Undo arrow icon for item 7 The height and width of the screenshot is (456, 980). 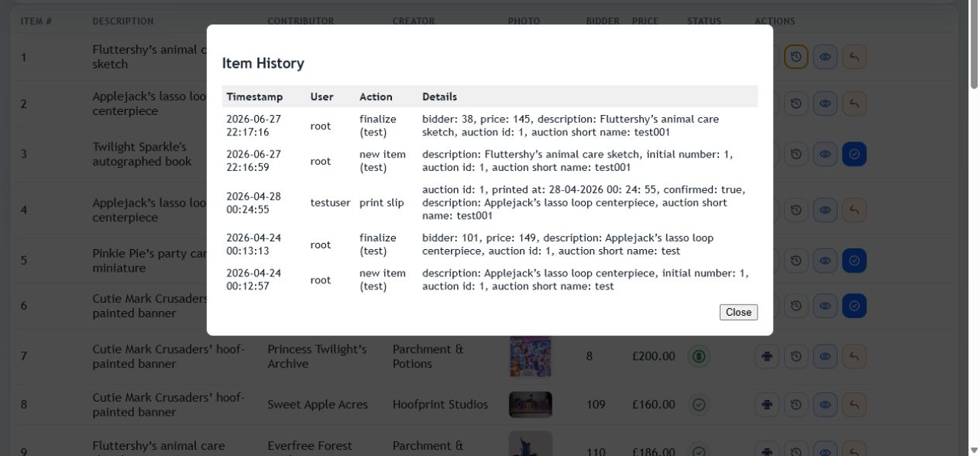[854, 356]
